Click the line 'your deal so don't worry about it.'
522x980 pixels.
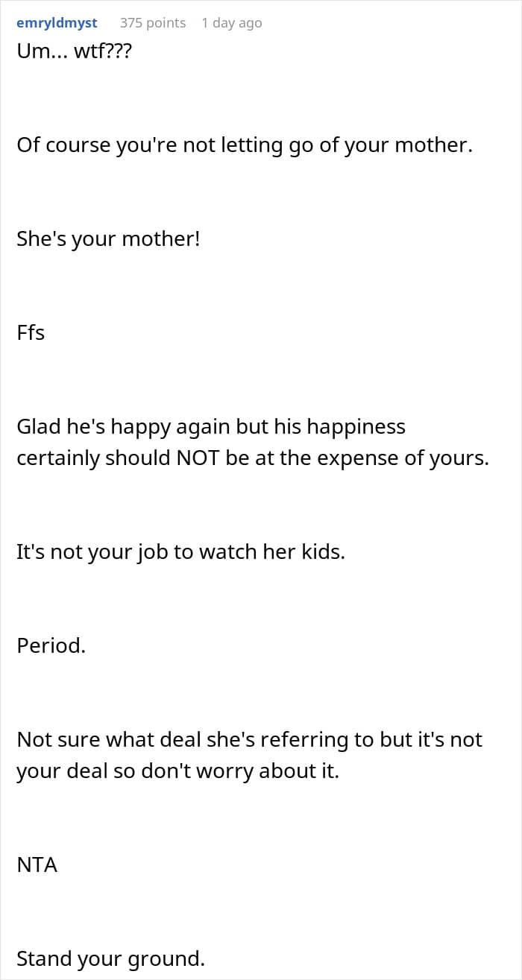tap(177, 771)
